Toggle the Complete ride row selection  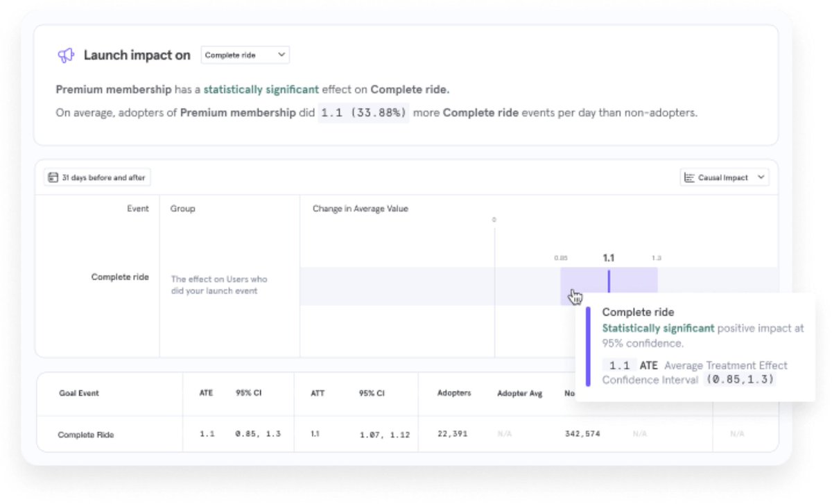(x=122, y=276)
